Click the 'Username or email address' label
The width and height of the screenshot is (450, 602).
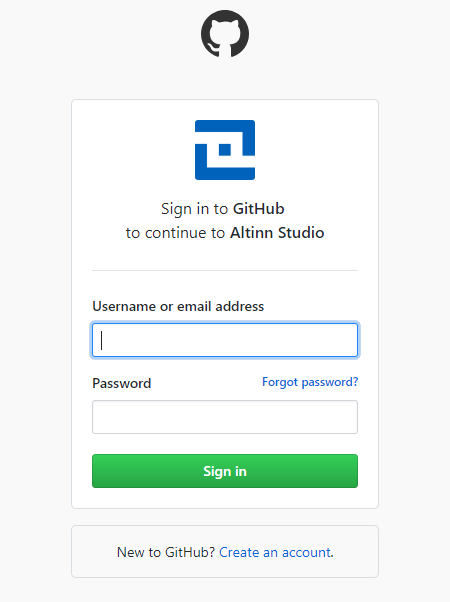[178, 306]
